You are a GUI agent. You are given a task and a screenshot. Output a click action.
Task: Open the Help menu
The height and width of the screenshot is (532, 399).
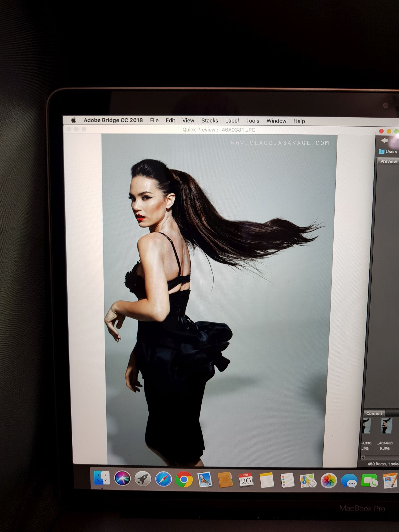click(299, 121)
